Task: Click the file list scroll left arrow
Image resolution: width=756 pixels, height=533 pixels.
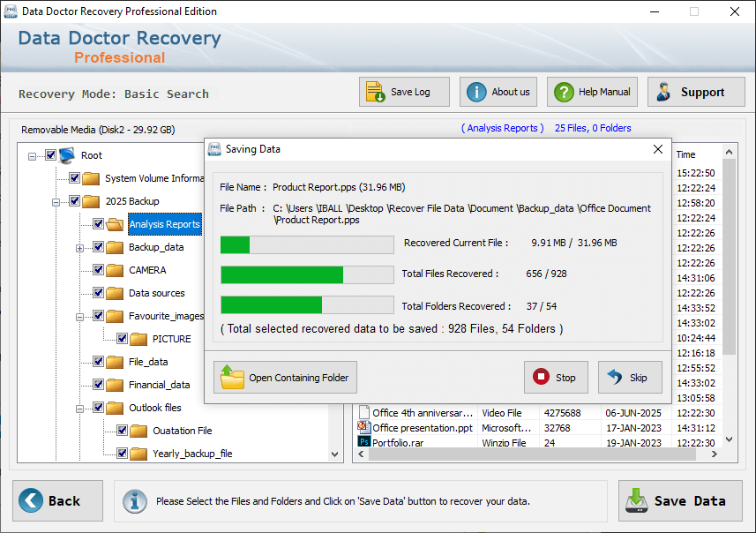Action: pos(361,454)
